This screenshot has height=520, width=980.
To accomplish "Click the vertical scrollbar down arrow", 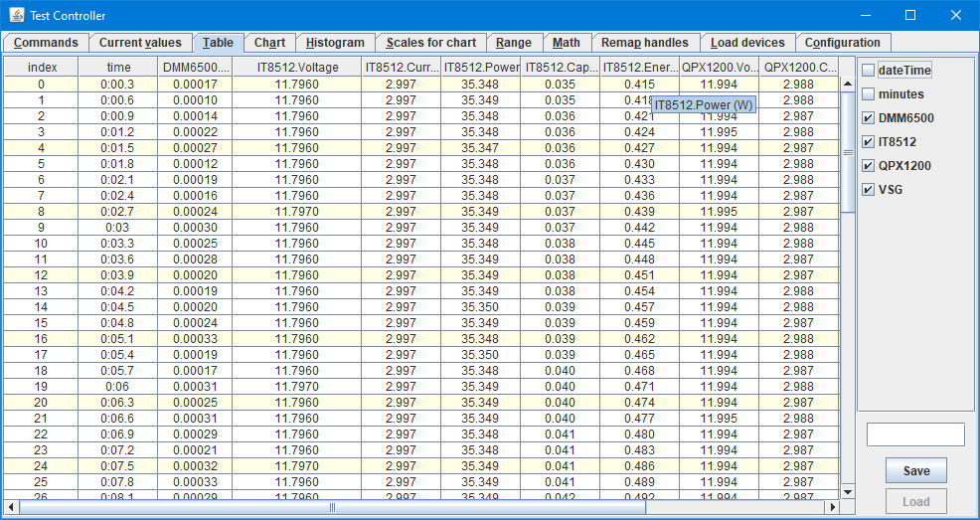I will 848,492.
